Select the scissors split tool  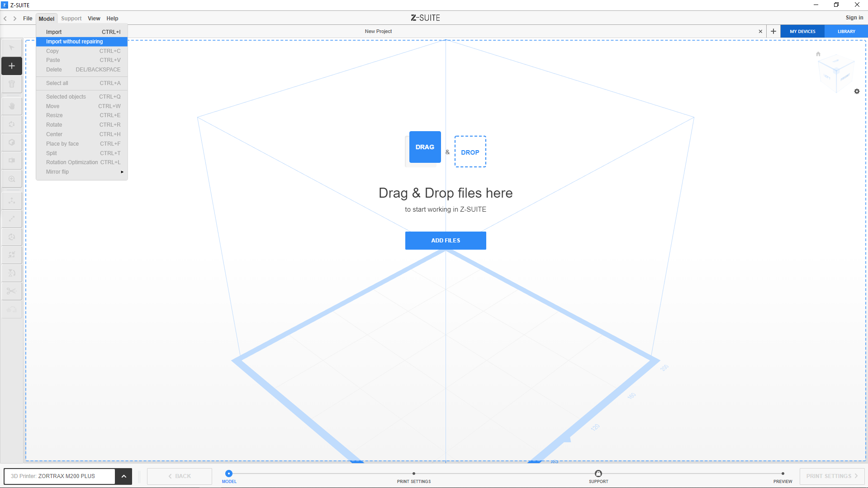tap(12, 291)
